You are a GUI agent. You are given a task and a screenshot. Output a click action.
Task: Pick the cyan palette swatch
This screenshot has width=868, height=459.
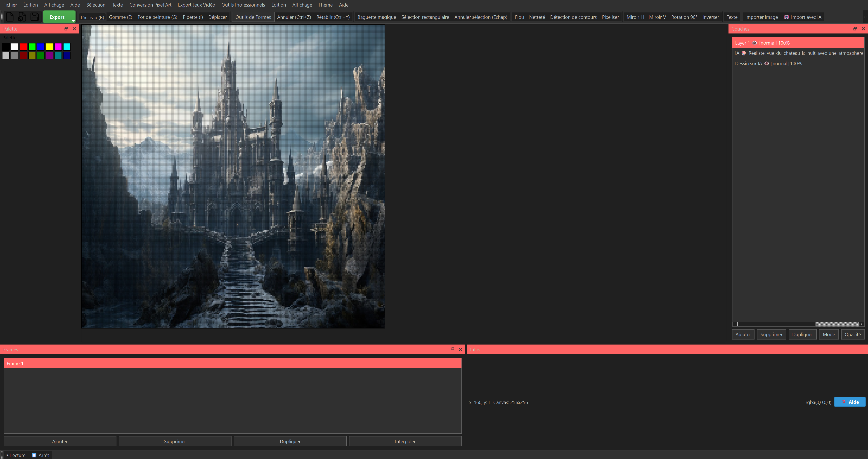[67, 47]
